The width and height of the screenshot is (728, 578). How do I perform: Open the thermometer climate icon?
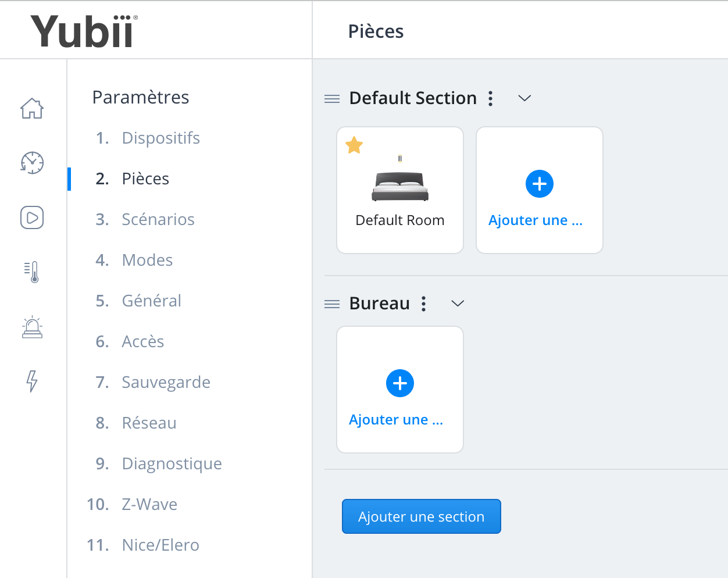32,272
